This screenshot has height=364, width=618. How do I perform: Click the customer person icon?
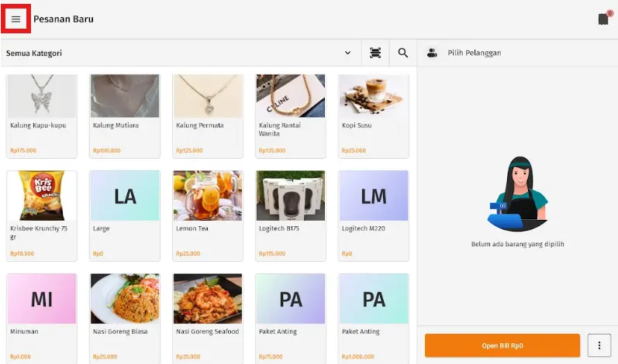(x=432, y=53)
